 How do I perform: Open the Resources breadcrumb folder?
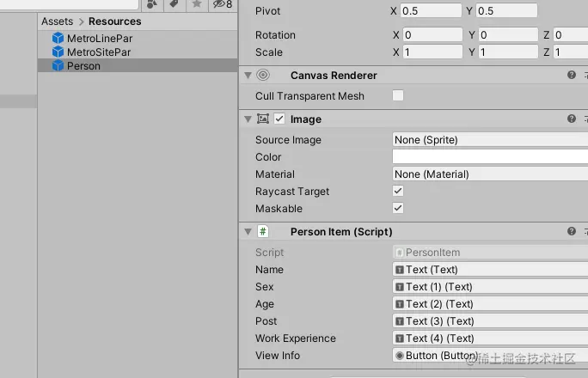pyautogui.click(x=114, y=21)
